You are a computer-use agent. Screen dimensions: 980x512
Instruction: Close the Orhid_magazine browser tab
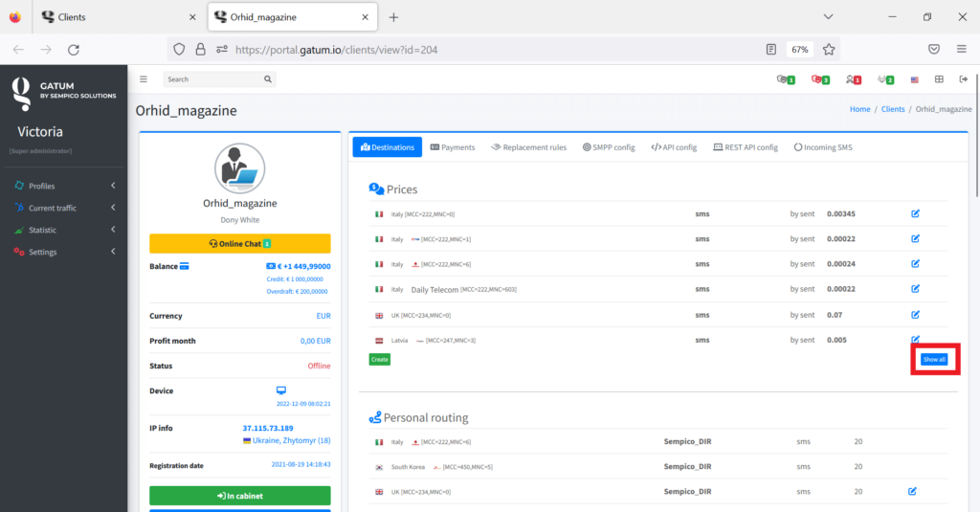(365, 17)
